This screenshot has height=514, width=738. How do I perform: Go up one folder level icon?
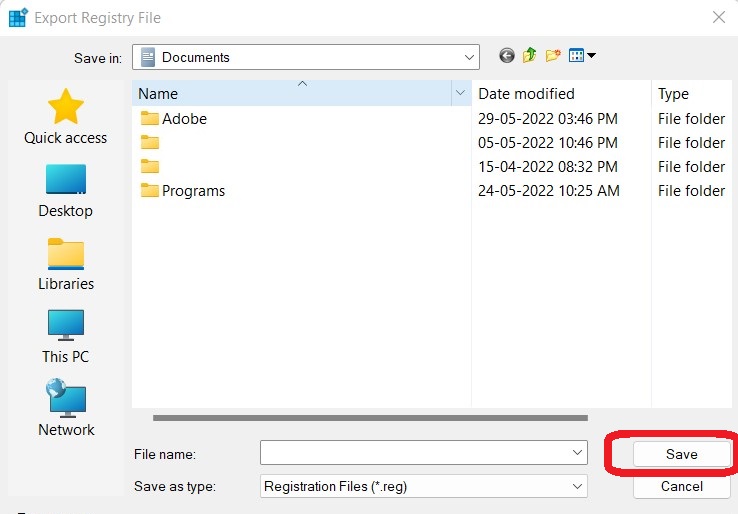530,56
